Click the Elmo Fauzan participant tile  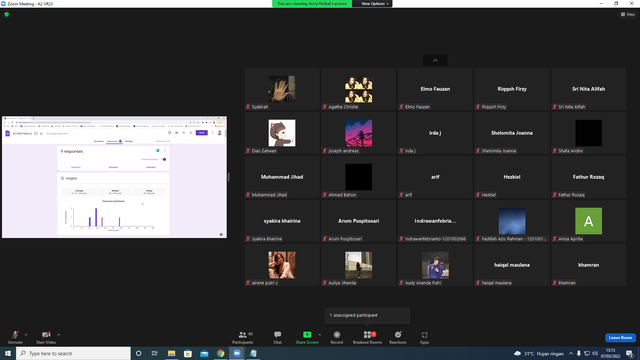coord(435,89)
